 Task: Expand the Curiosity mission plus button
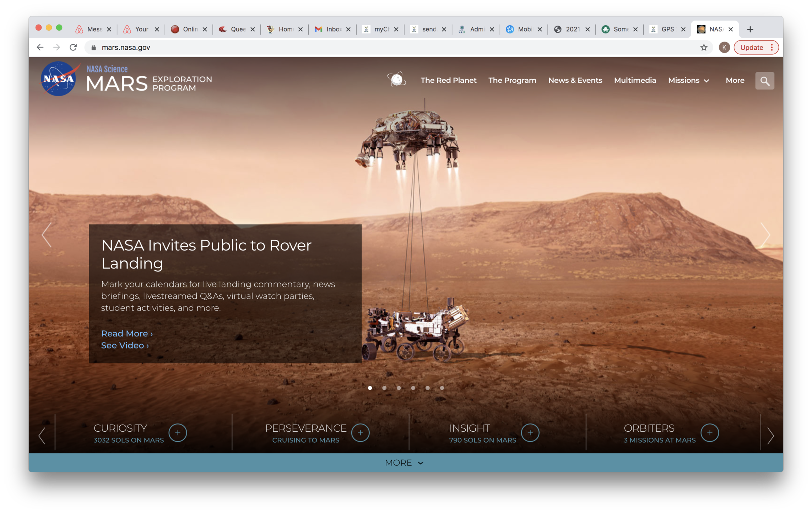click(178, 433)
